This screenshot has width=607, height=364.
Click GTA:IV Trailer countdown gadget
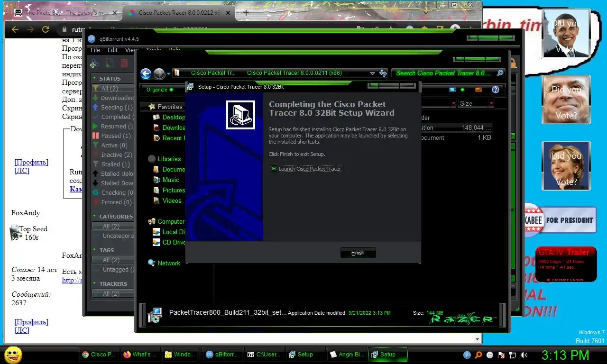click(x=566, y=264)
